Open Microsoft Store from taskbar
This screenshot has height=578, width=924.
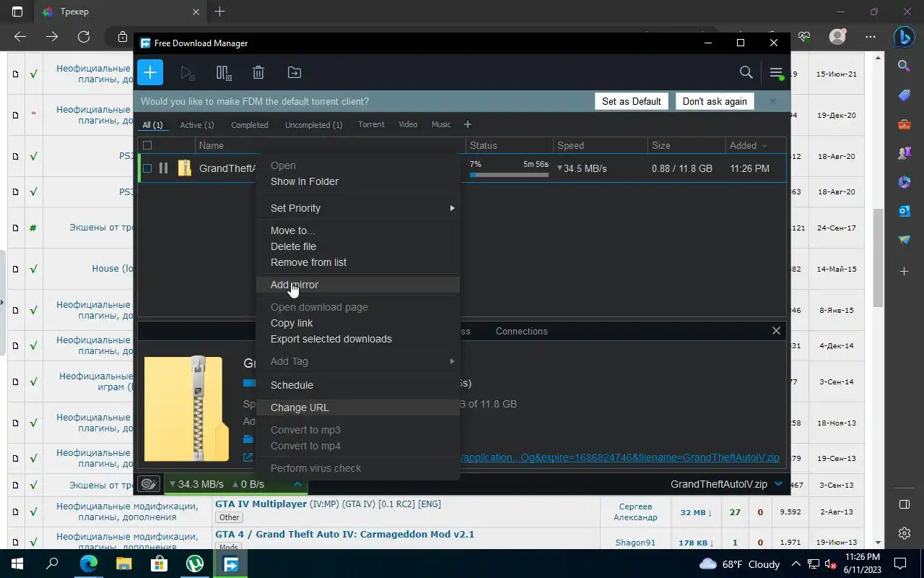[159, 564]
